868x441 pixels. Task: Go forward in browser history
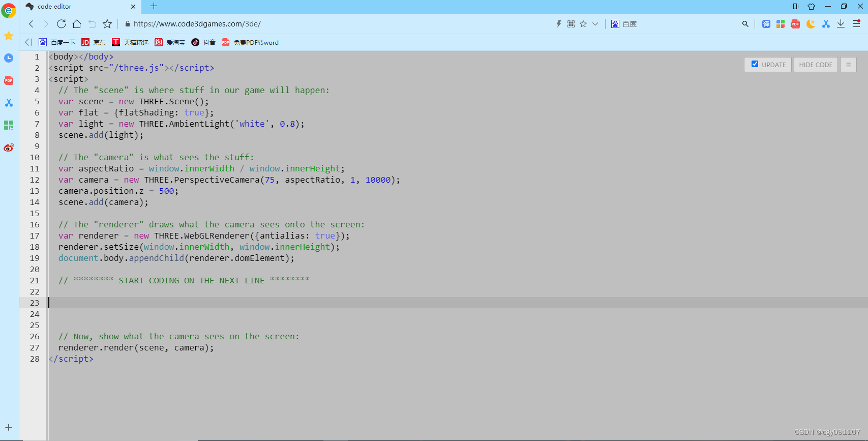(x=46, y=24)
